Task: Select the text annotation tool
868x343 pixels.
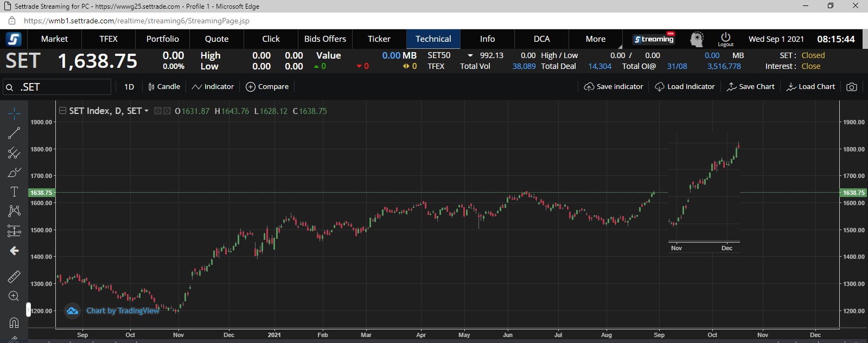Action: point(14,192)
